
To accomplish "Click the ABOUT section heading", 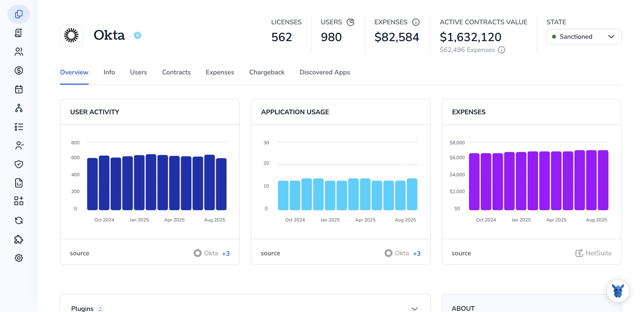I will (463, 308).
